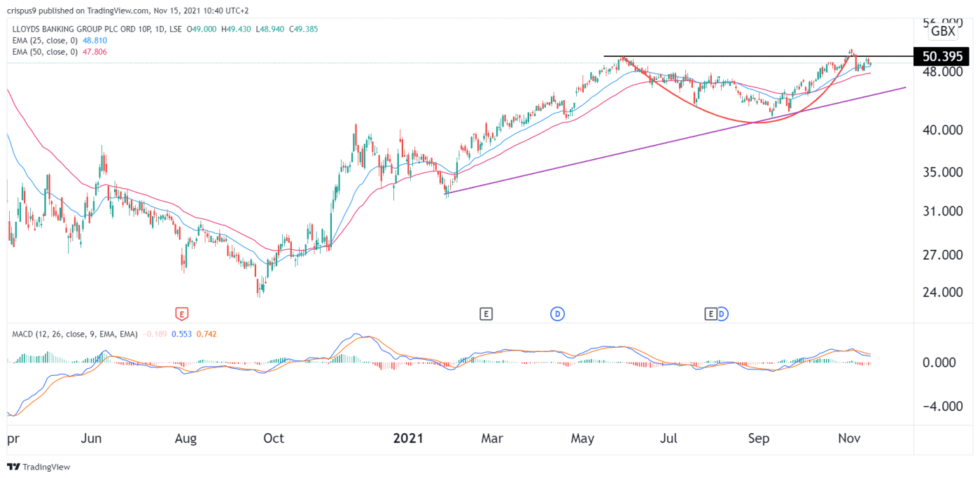Click the blue dividend D marker below May

556,314
